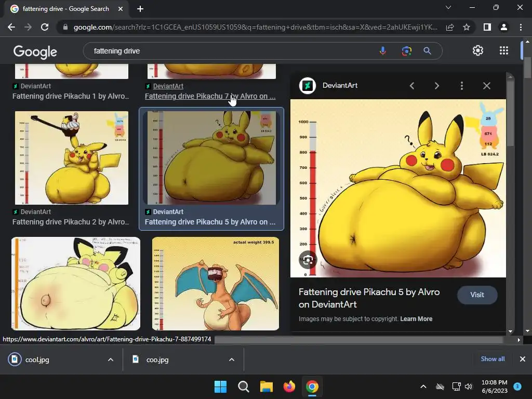Image resolution: width=532 pixels, height=399 pixels.
Task: Open Windows taskbar search
Action: pos(243,387)
